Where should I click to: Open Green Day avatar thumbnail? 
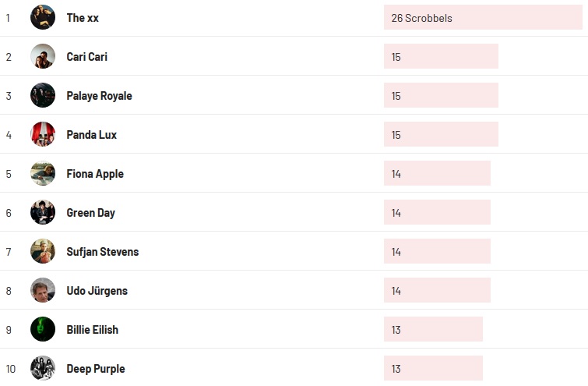[43, 212]
